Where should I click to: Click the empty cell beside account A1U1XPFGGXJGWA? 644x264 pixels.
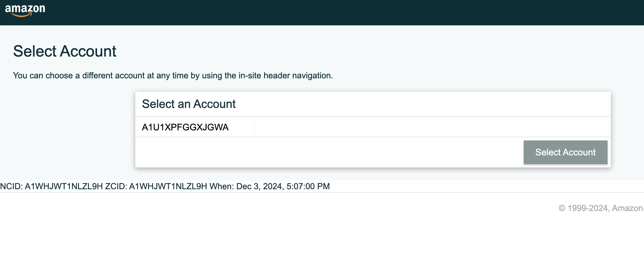click(x=433, y=127)
